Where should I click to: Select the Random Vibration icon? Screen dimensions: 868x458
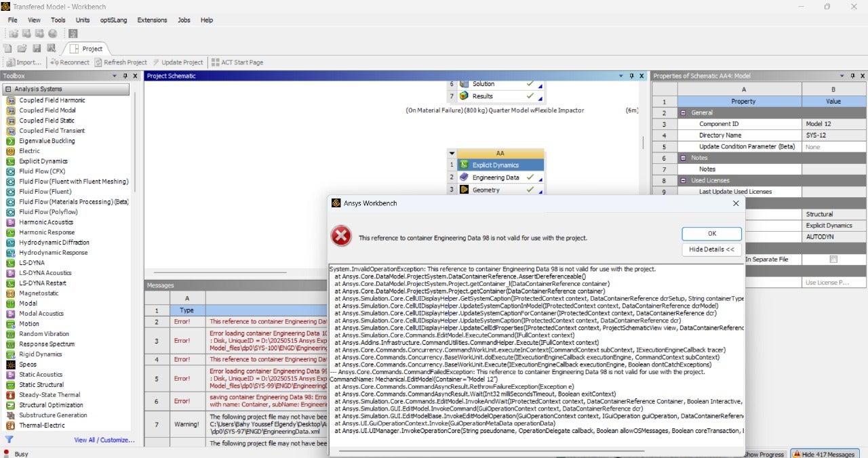click(11, 334)
